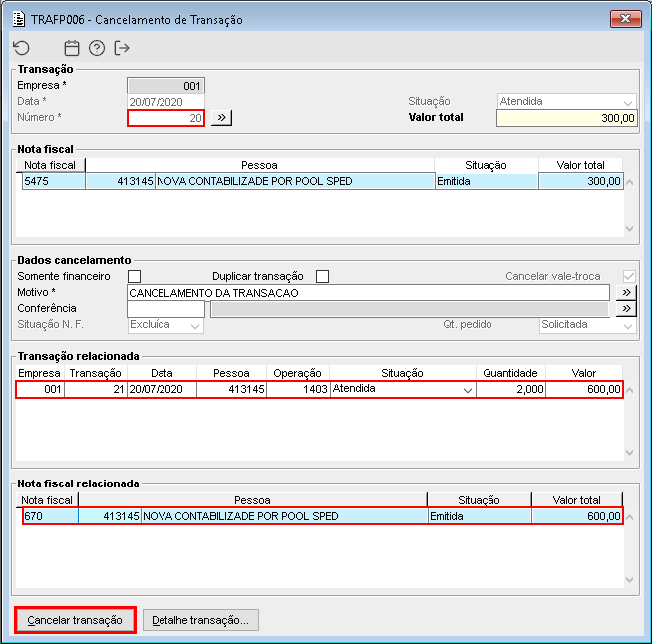Click the Pessoa column header in Nota fiscal grid
Viewport: 652px width, 644px height.
point(259,165)
